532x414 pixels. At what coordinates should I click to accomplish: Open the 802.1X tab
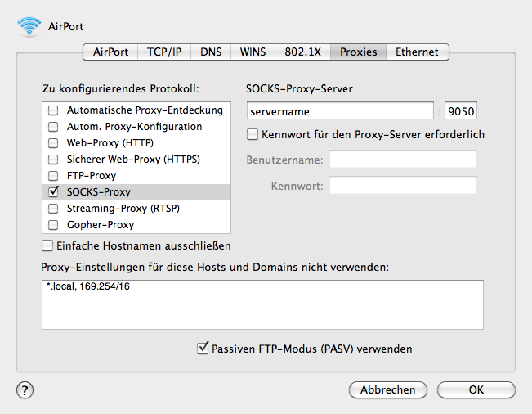302,52
